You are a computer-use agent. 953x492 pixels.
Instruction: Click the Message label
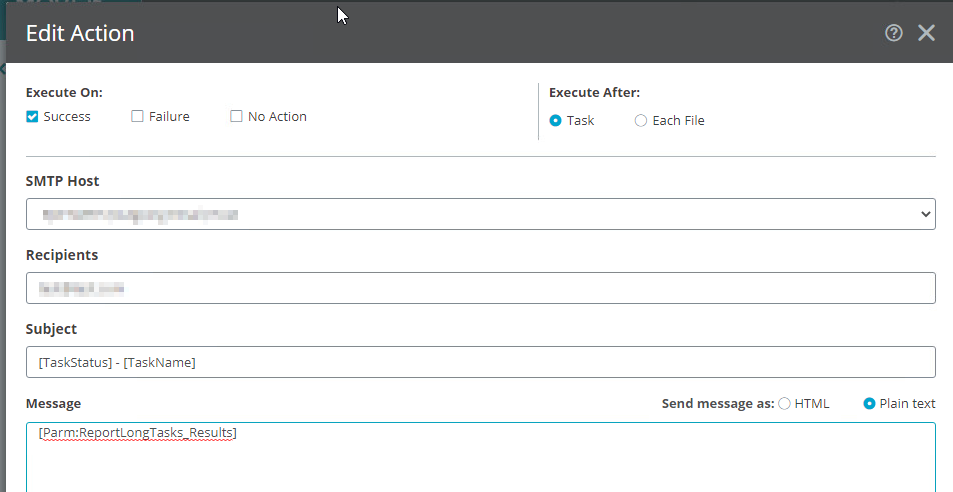coord(53,404)
